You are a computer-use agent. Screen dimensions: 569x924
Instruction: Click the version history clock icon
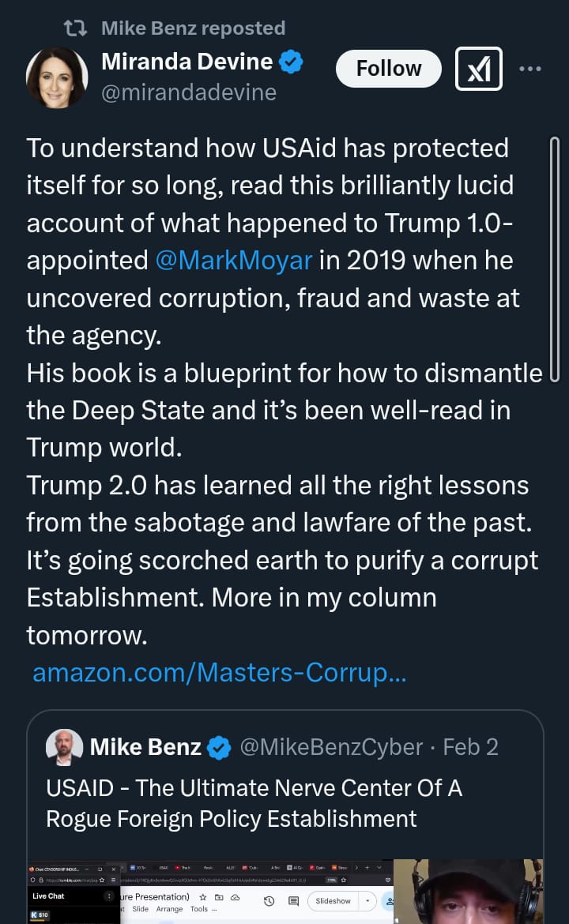[x=269, y=901]
